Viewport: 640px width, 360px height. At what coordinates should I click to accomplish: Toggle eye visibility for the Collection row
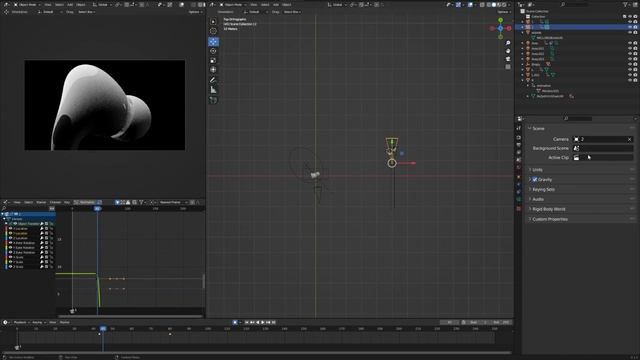point(630,16)
